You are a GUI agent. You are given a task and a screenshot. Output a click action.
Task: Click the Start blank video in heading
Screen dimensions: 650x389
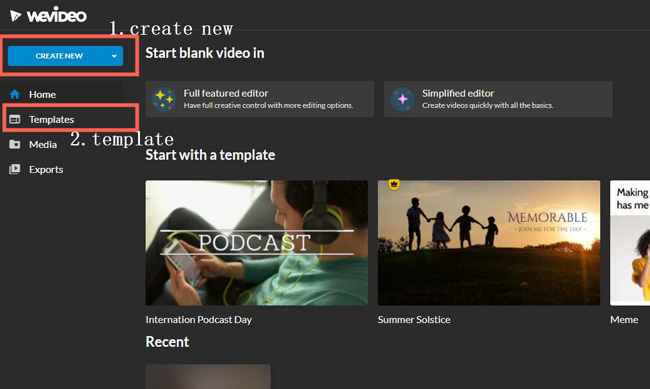(205, 53)
